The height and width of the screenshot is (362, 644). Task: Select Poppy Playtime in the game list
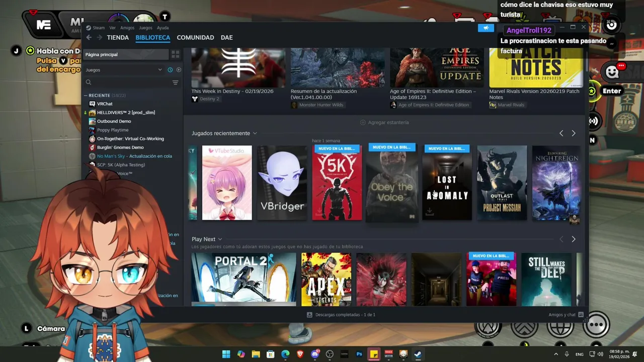[113, 130]
